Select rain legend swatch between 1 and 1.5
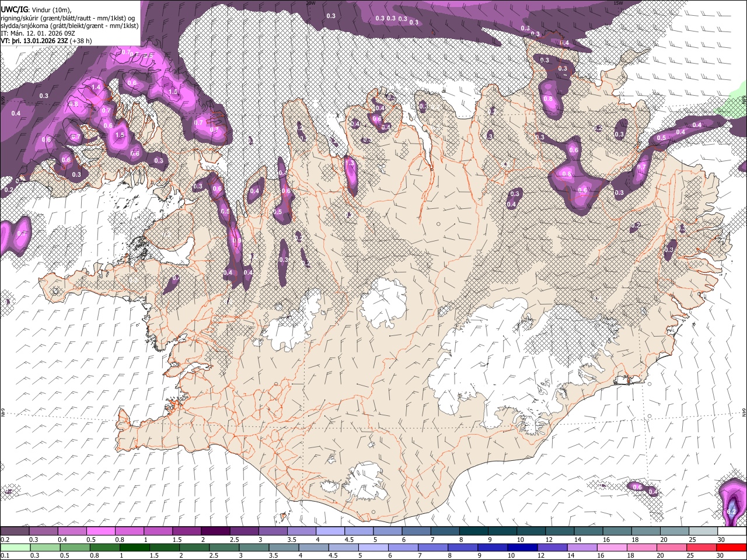The image size is (747, 560). (x=134, y=547)
